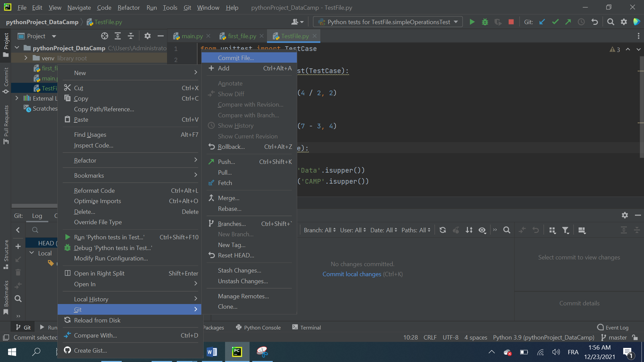
Task: Click the green Run button in toolbar
Action: pos(472,22)
